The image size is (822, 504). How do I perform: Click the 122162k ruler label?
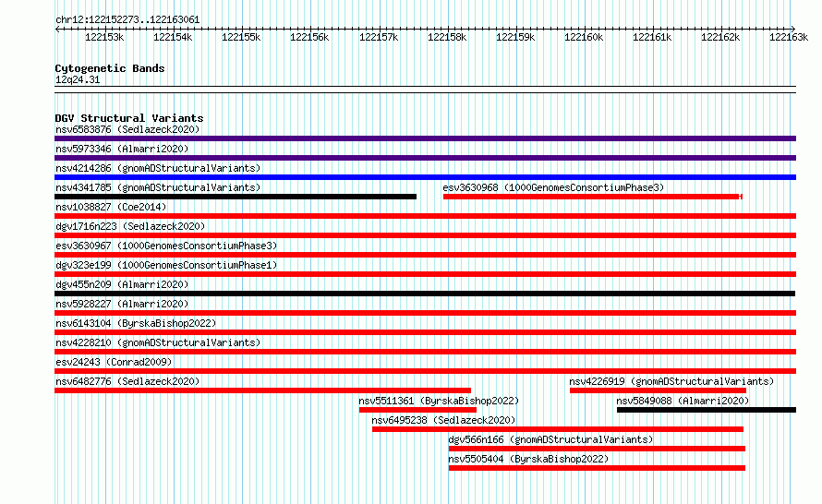pos(720,37)
